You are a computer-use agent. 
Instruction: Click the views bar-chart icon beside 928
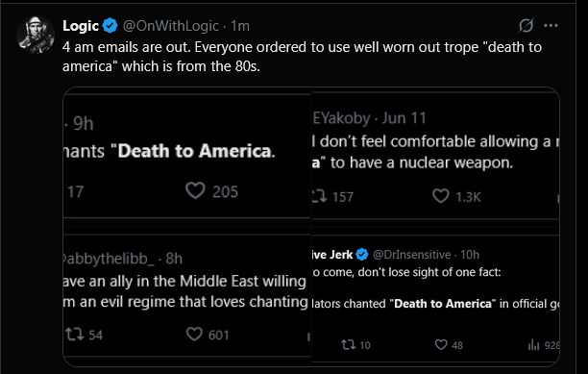(x=533, y=345)
